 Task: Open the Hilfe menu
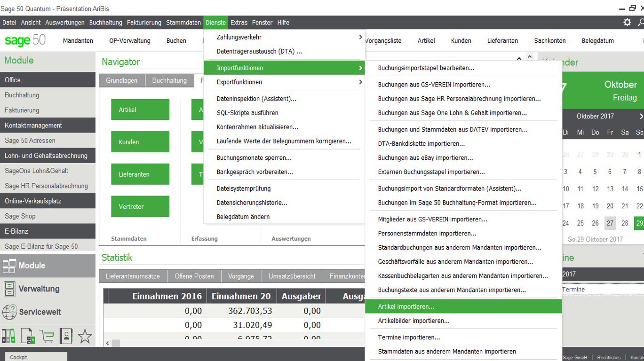point(283,23)
